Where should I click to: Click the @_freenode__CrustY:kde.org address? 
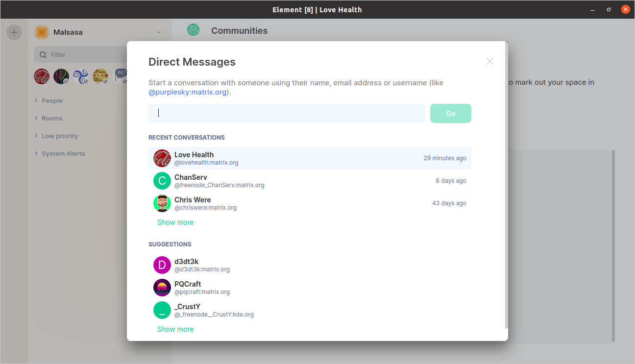click(214, 315)
